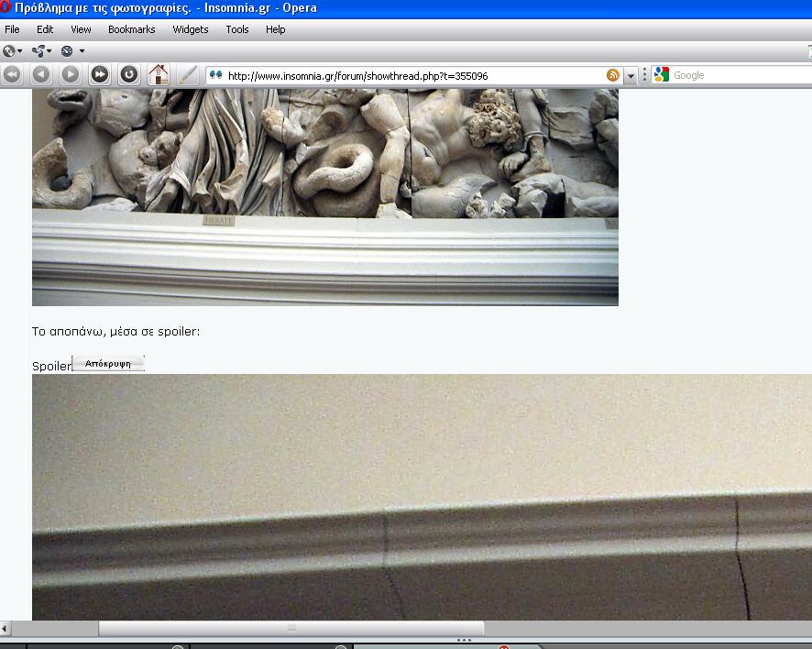Viewport: 812px width, 649px height.
Task: Click the Pergamon frieze sculpture image
Action: [x=325, y=197]
